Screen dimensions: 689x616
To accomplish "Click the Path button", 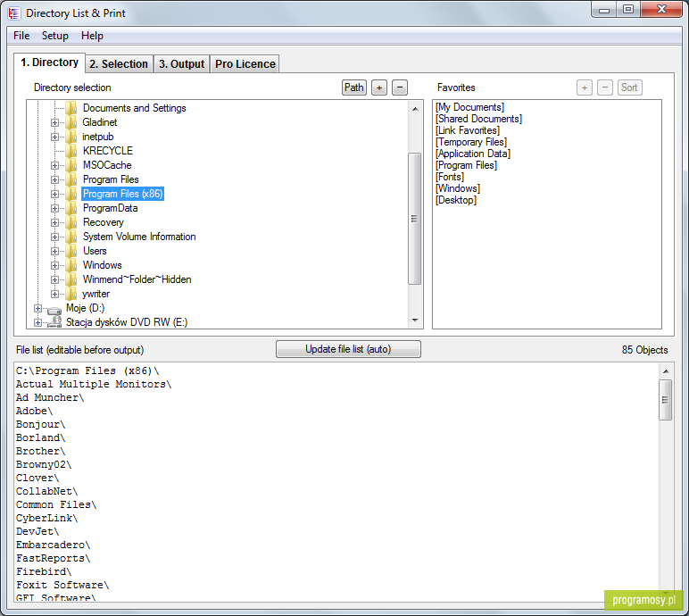I will pos(354,87).
